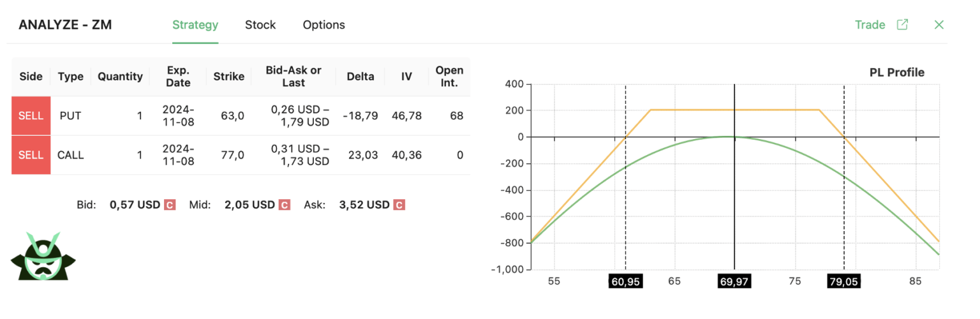Click the samurai mascot logo

click(43, 256)
